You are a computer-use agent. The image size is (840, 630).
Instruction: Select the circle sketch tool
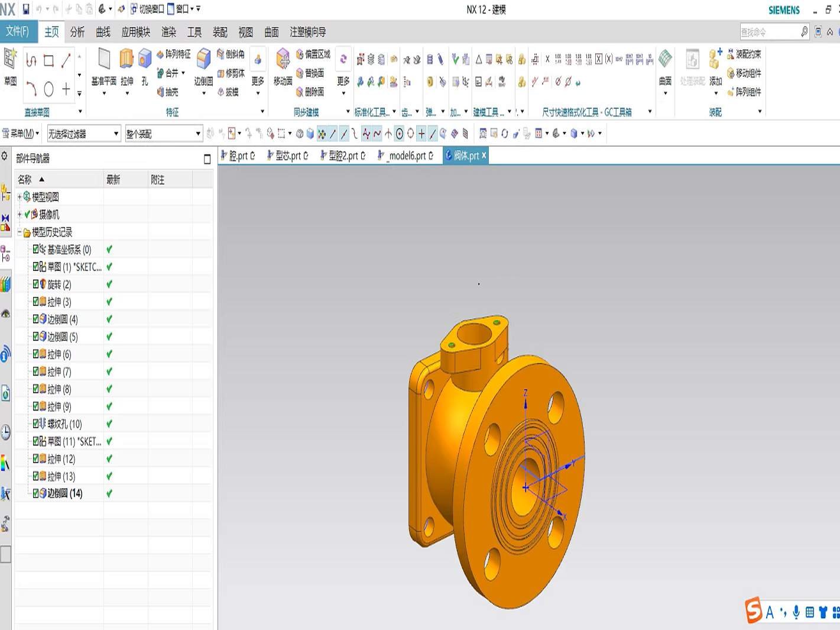pos(48,89)
